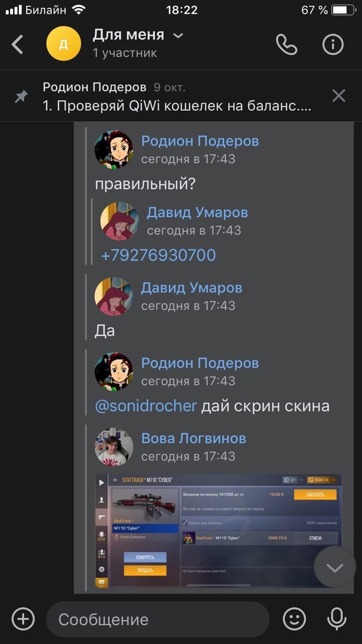The image size is (362, 644).
Task: Start a call with the phone icon
Action: (x=286, y=44)
